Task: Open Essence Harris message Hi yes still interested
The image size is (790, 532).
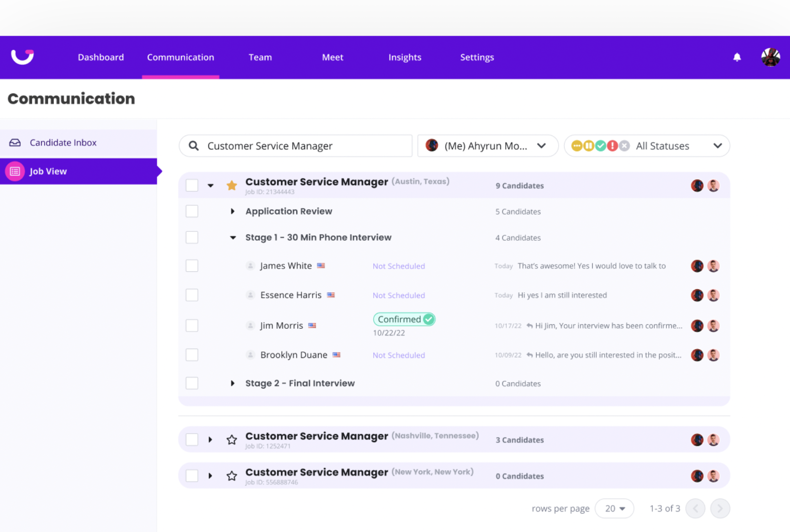Action: [x=562, y=295]
